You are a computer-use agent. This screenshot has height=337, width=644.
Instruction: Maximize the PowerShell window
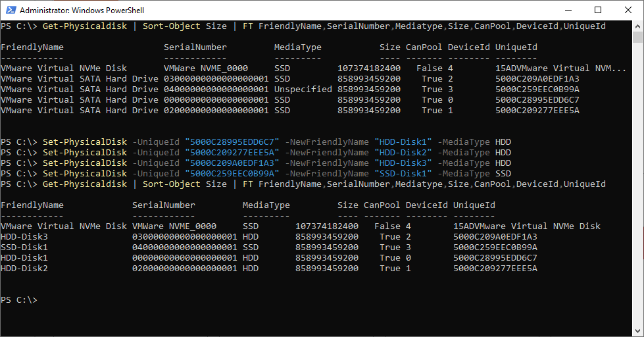point(598,10)
